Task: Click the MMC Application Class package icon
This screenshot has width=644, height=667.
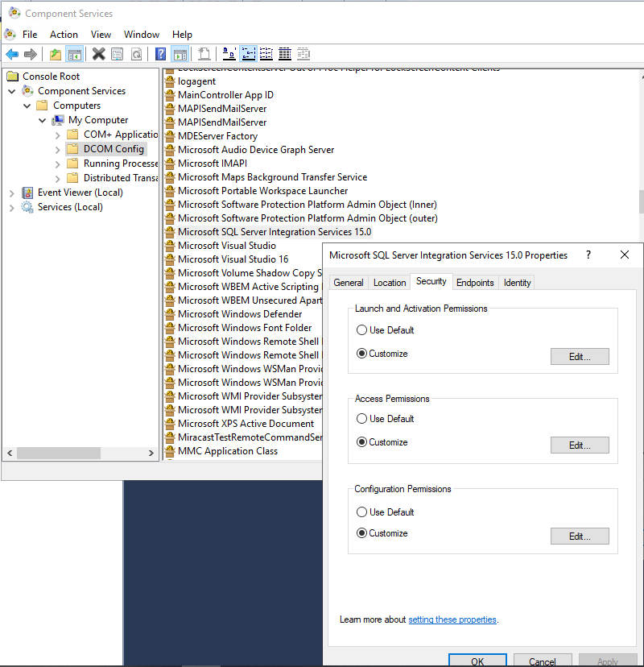Action: 170,451
